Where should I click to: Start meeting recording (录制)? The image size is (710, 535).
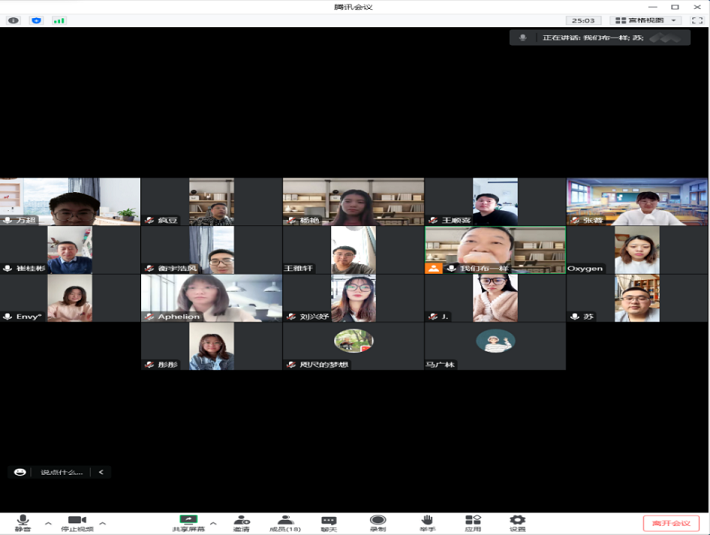pos(378,522)
